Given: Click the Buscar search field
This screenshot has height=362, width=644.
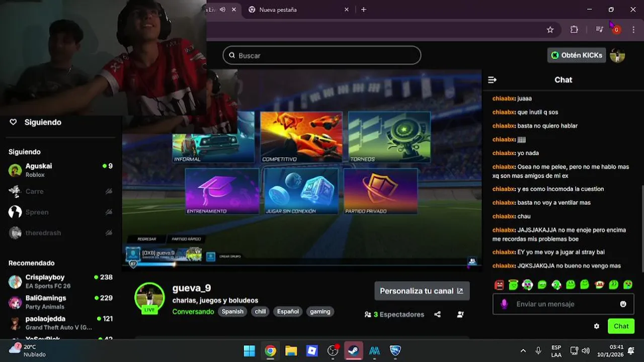Looking at the screenshot, I should 322,55.
